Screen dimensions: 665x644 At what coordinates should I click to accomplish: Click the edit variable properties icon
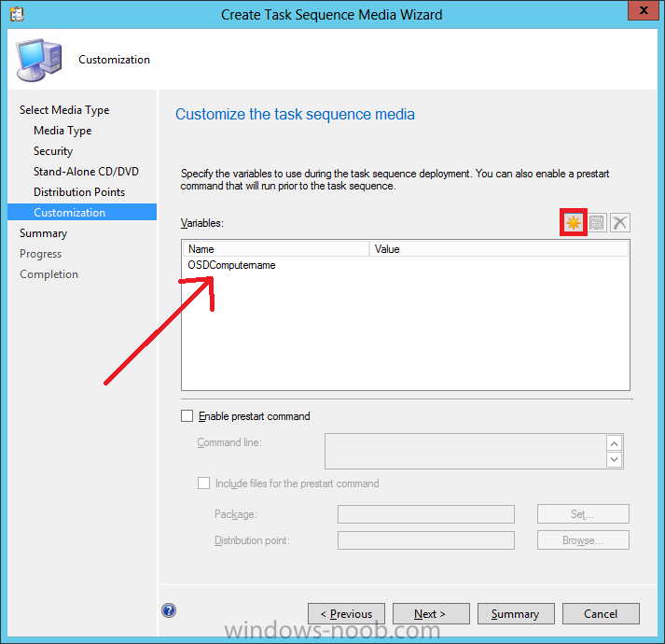[597, 222]
